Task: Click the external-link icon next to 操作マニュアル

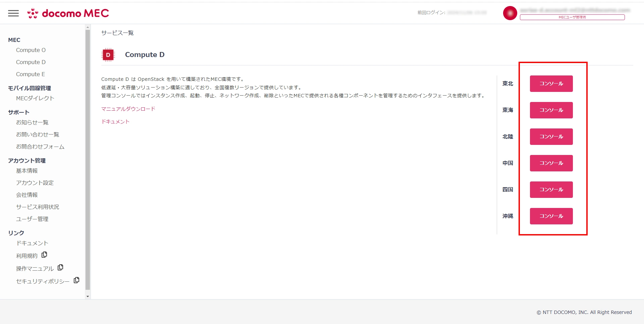Action: coord(60,268)
